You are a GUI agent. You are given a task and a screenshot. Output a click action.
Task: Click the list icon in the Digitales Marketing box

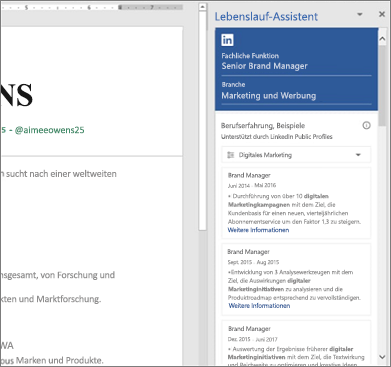[230, 155]
